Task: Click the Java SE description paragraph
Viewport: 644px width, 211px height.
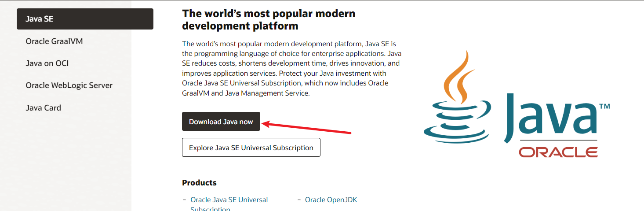Action: (291, 68)
